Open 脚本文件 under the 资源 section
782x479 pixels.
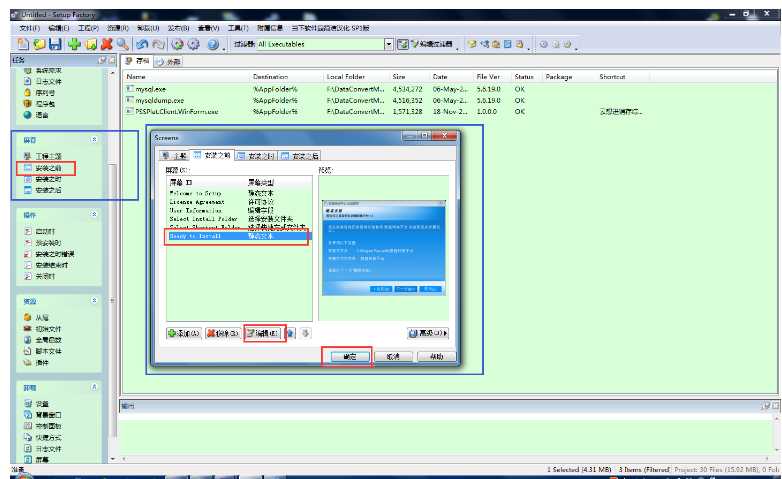pyautogui.click(x=43, y=351)
